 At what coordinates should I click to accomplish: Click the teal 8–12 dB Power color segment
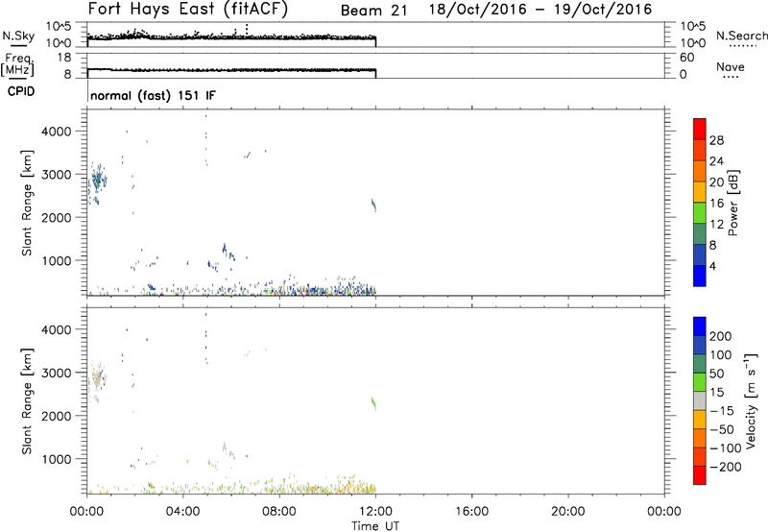tap(700, 233)
